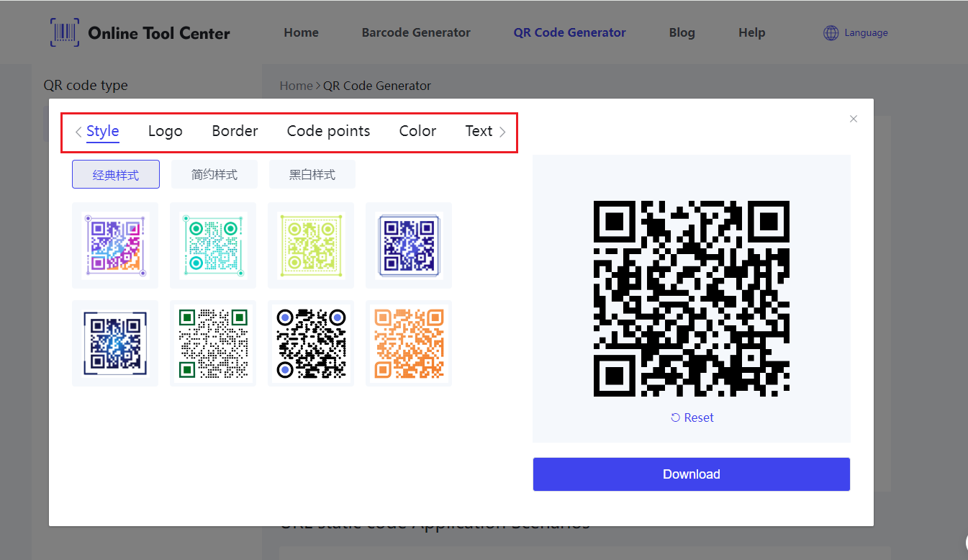Click the Home breadcrumb link
The image size is (968, 560).
click(296, 86)
